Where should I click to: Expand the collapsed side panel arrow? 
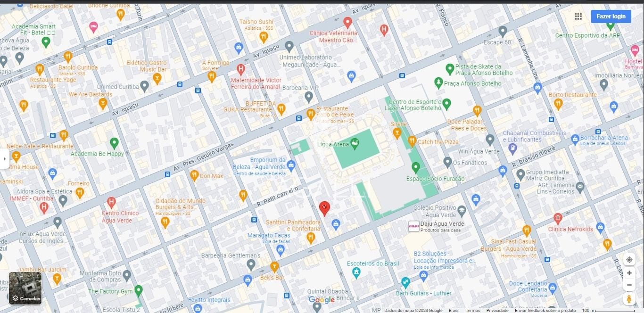pyautogui.click(x=5, y=159)
